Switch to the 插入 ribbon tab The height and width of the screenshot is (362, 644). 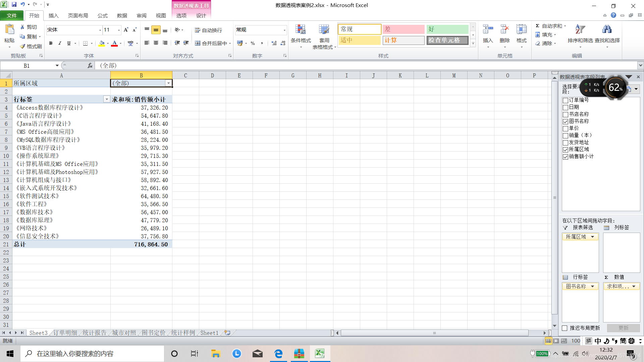point(53,15)
